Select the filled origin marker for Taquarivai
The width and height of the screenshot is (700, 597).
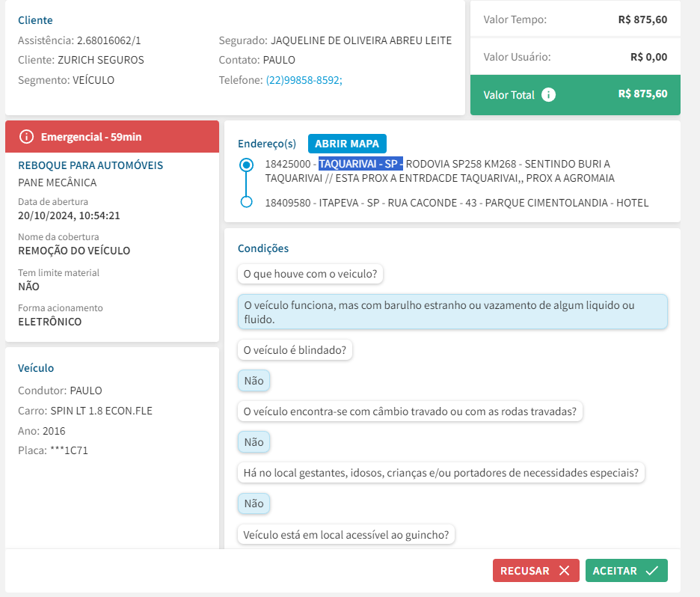[x=246, y=165]
